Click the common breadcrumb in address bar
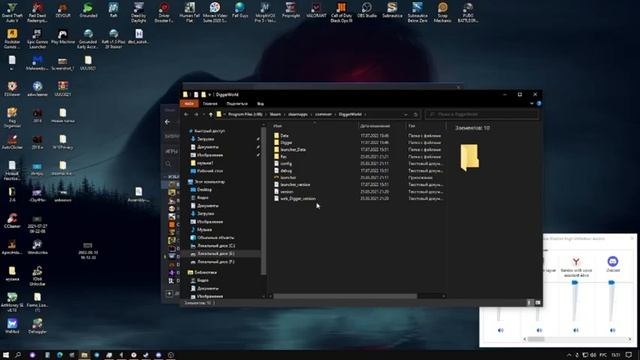The width and height of the screenshot is (640, 360). (x=323, y=114)
